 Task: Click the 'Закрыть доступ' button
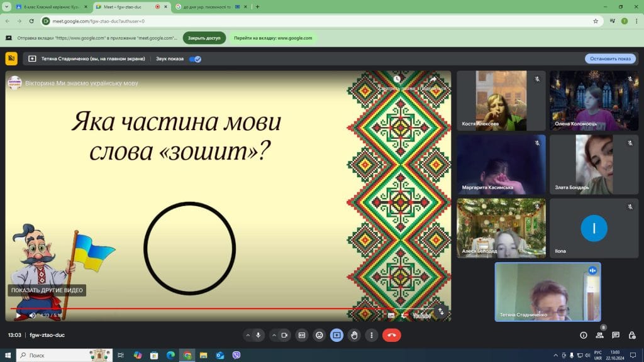pos(204,38)
